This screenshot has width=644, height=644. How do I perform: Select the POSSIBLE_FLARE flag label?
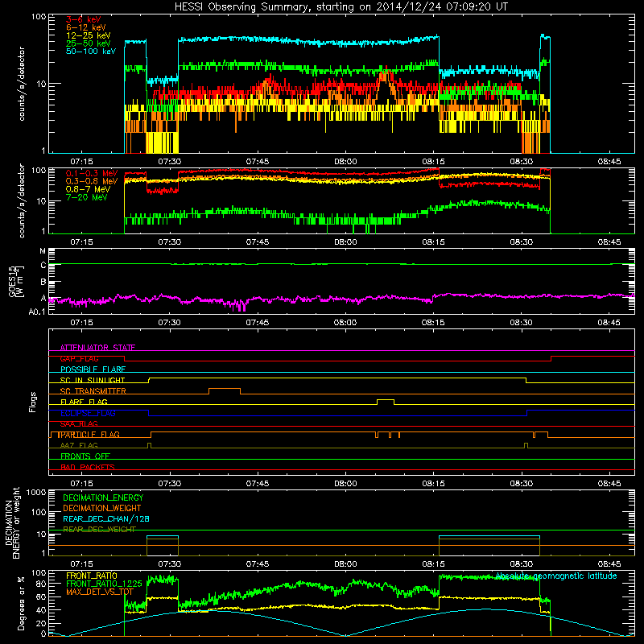click(93, 369)
